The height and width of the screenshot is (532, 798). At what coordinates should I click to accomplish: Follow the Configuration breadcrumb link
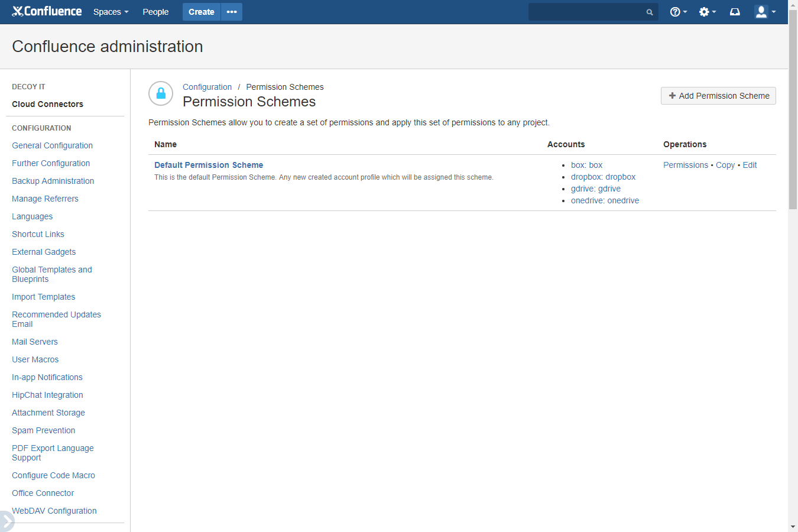[x=207, y=87]
